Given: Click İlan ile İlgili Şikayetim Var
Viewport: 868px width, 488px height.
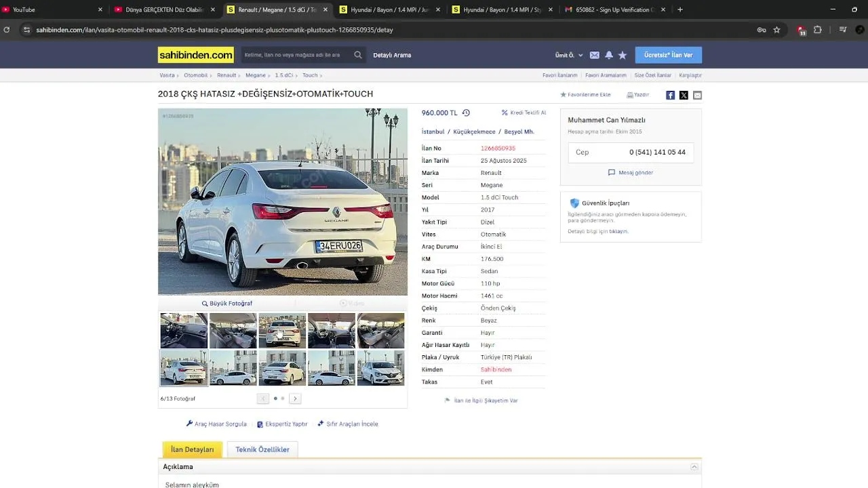Looking at the screenshot, I should pyautogui.click(x=481, y=401).
